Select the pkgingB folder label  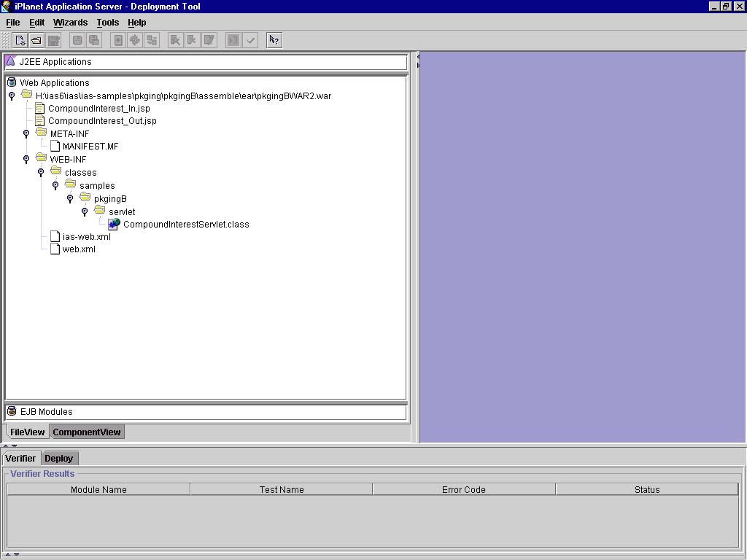[111, 199]
